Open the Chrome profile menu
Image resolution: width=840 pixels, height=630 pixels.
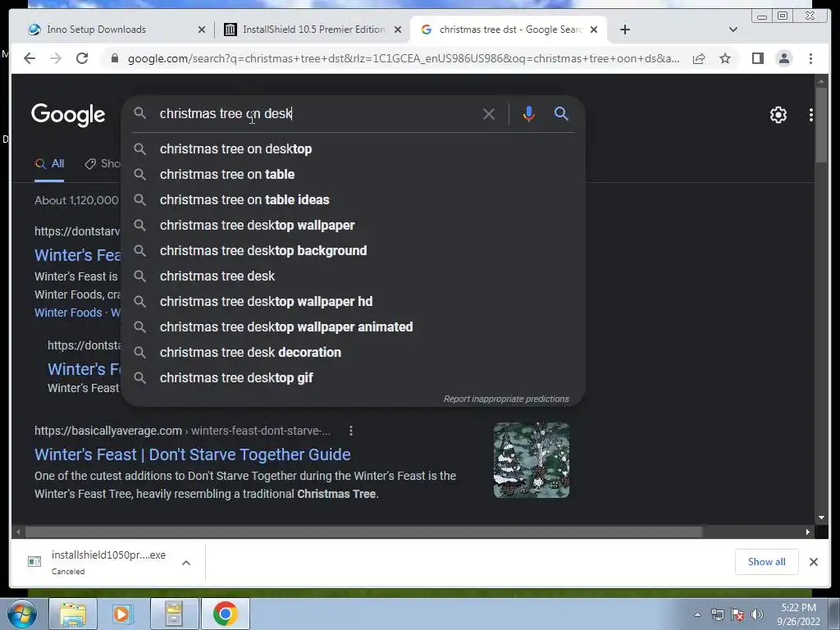(x=783, y=58)
